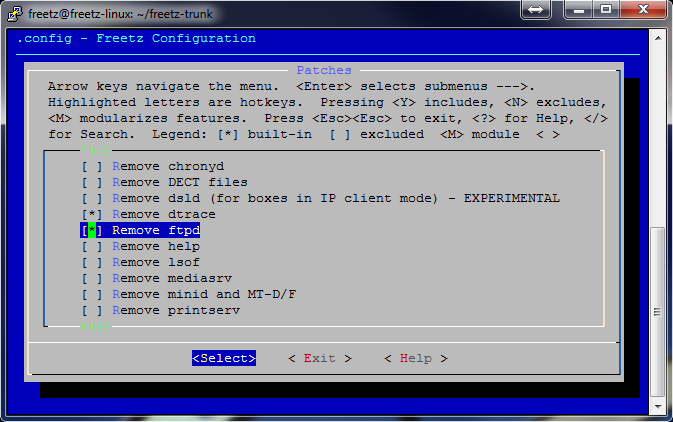673x422 pixels.
Task: Click the terminal vertical scrollbar thumb
Action: pyautogui.click(x=660, y=310)
